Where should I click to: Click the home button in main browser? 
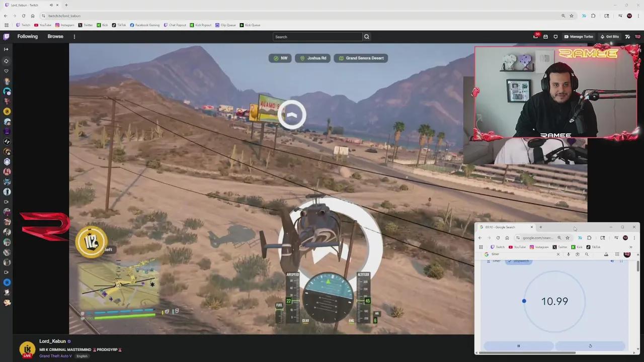33,16
